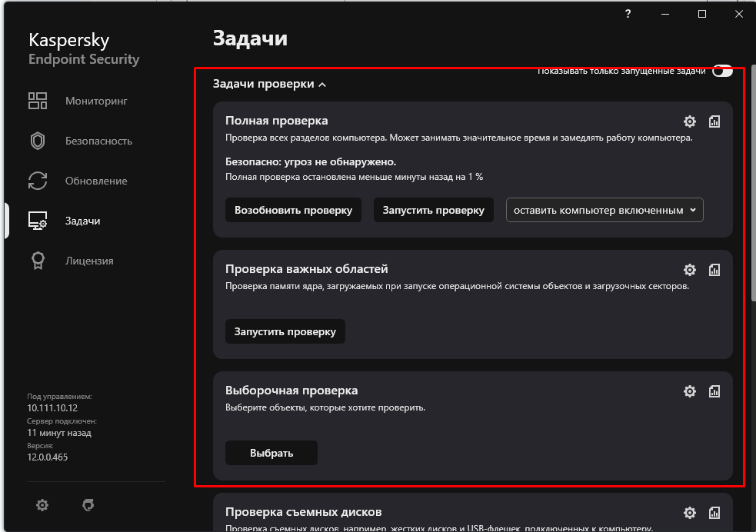
Task: Click the Выборочная проверка title
Action: click(x=291, y=391)
